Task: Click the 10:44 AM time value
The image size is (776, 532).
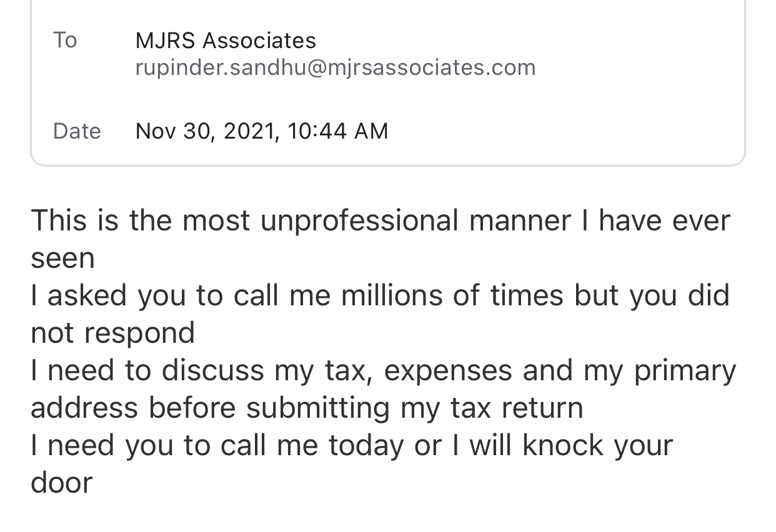Action: 338,131
